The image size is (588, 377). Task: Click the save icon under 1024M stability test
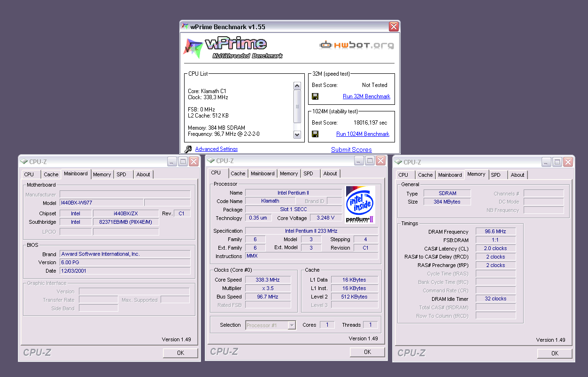315,134
